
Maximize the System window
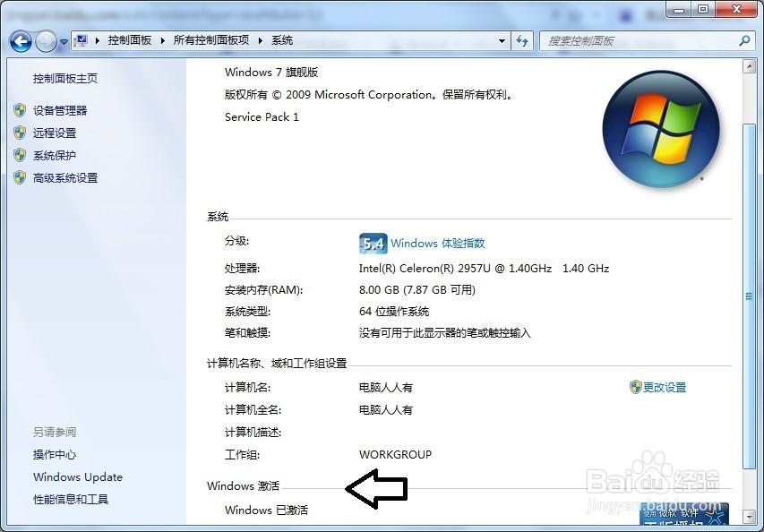(x=702, y=9)
